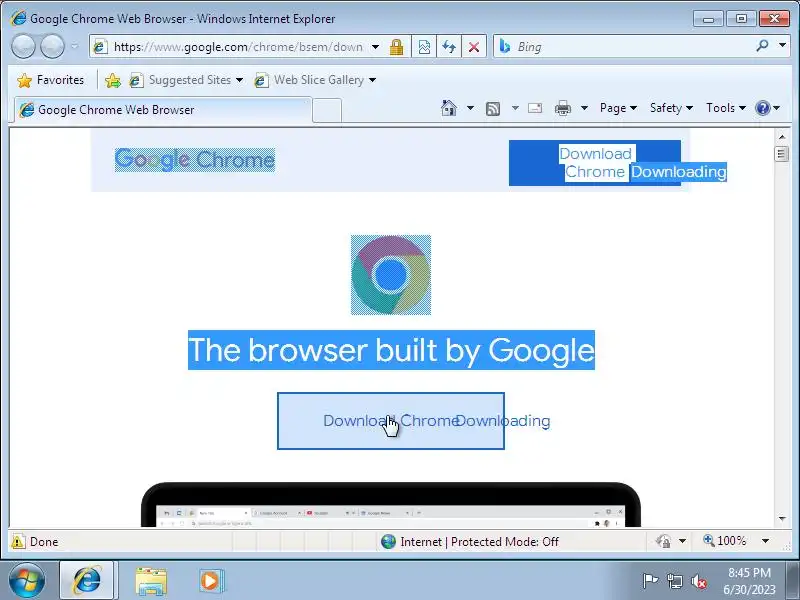
Task: Click the vertical scrollbar thumb
Action: tap(782, 154)
